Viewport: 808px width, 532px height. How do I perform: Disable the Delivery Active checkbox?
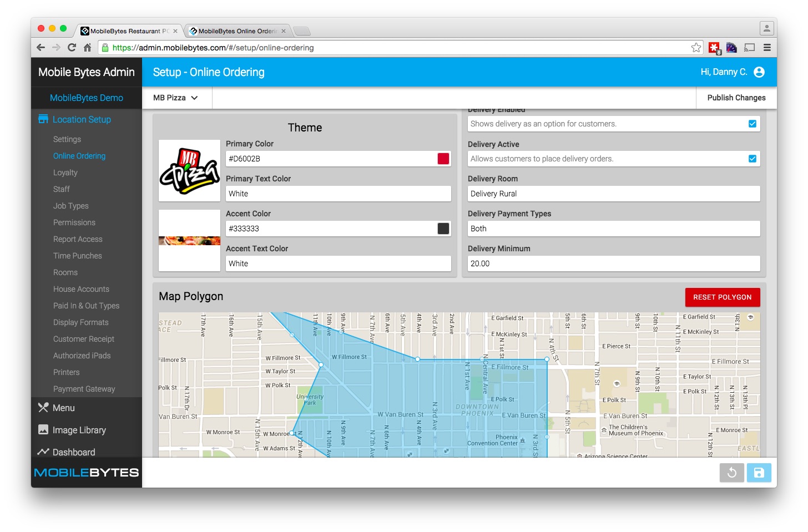(753, 159)
